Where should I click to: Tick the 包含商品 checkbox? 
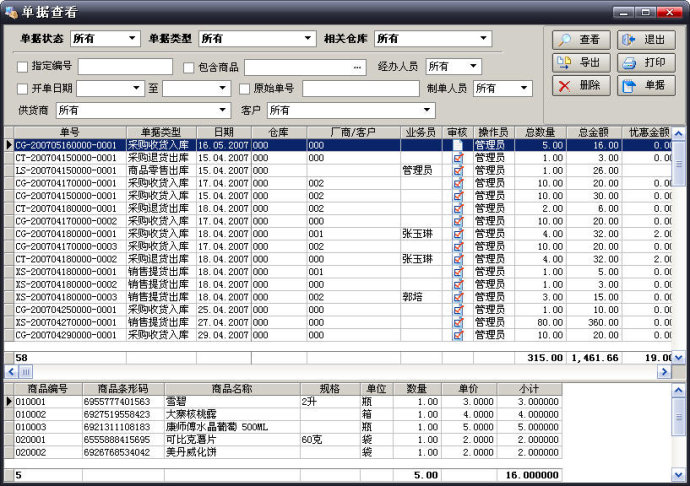(x=189, y=67)
